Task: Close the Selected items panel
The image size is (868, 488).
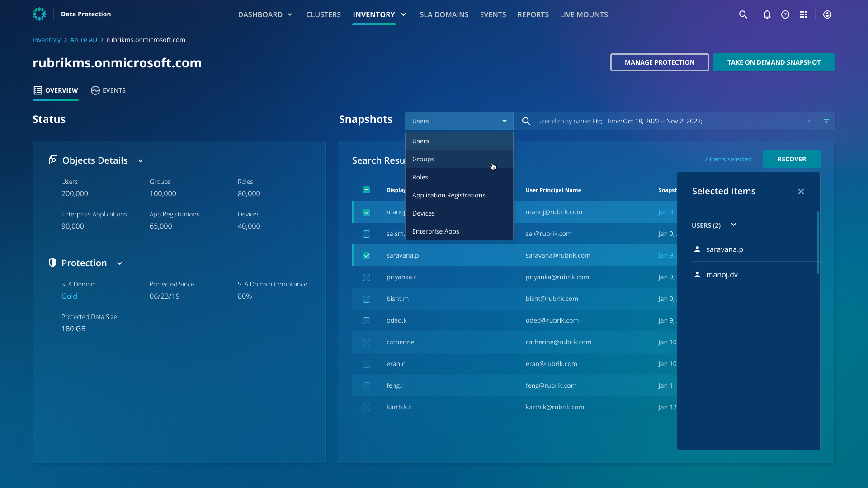Action: 801,192
